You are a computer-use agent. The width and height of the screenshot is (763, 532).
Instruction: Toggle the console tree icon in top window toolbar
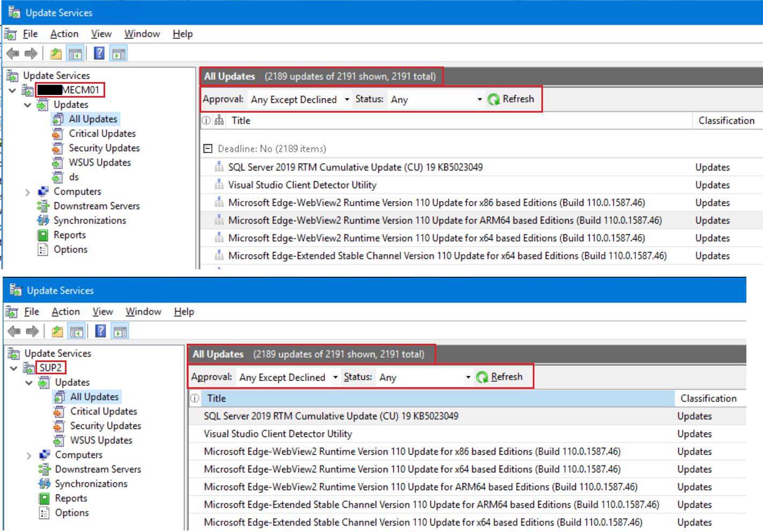[75, 54]
